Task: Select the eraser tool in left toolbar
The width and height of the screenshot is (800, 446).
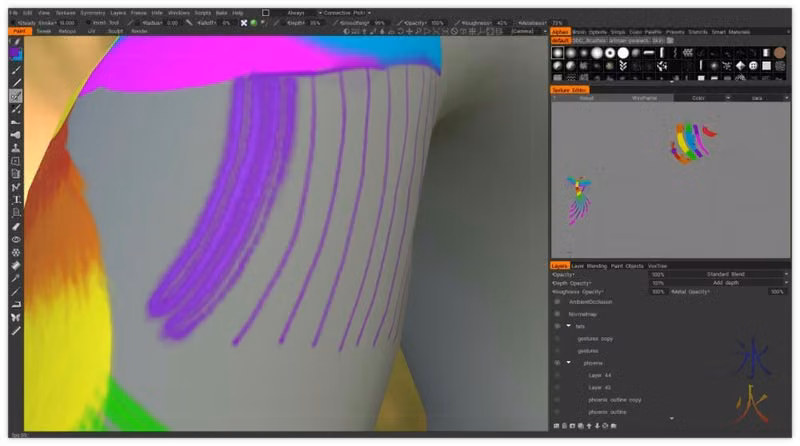Action: coord(16,226)
